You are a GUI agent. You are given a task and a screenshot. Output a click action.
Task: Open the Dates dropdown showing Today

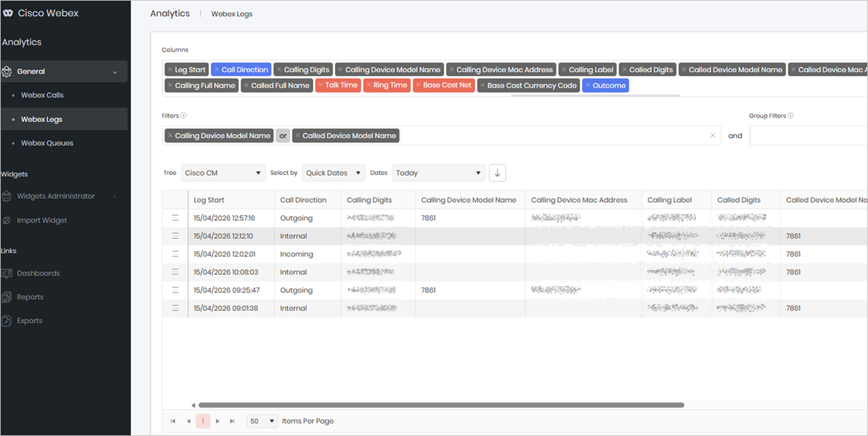tap(438, 173)
